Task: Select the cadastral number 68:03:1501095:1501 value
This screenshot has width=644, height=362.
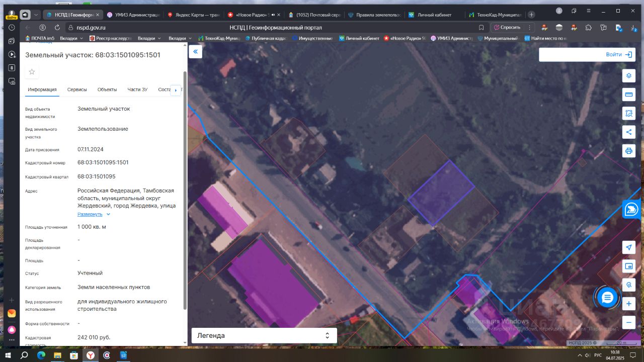Action: click(x=103, y=162)
